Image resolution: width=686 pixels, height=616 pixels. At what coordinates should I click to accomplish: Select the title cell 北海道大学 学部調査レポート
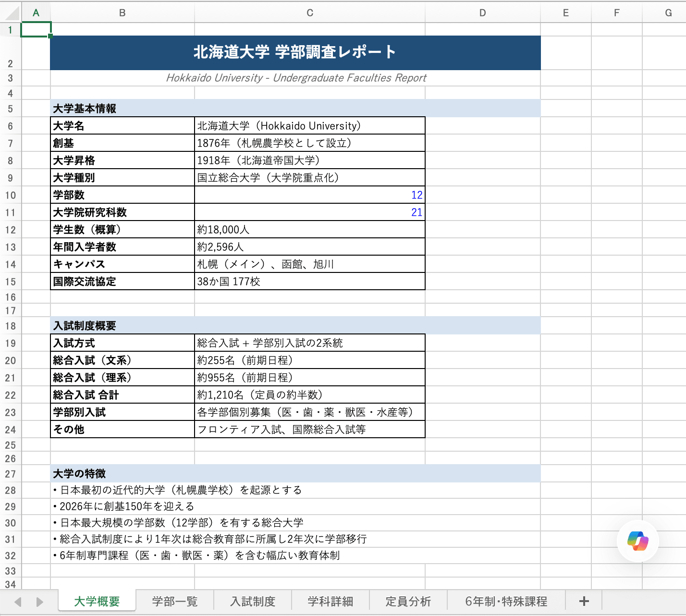pyautogui.click(x=295, y=52)
